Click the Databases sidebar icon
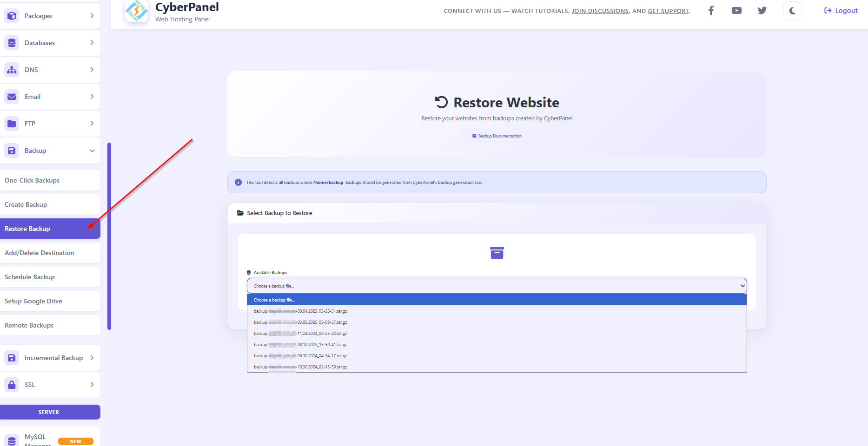This screenshot has height=446, width=868. click(12, 43)
